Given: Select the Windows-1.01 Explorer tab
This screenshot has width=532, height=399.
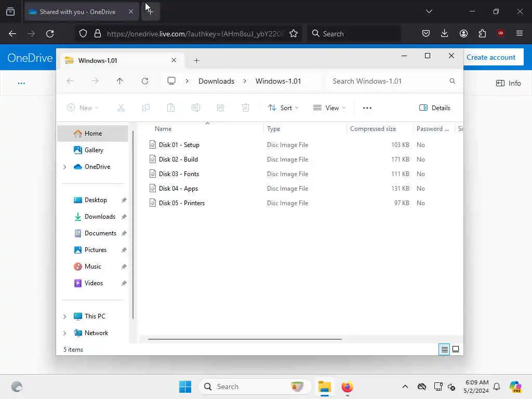Looking at the screenshot, I should point(122,60).
